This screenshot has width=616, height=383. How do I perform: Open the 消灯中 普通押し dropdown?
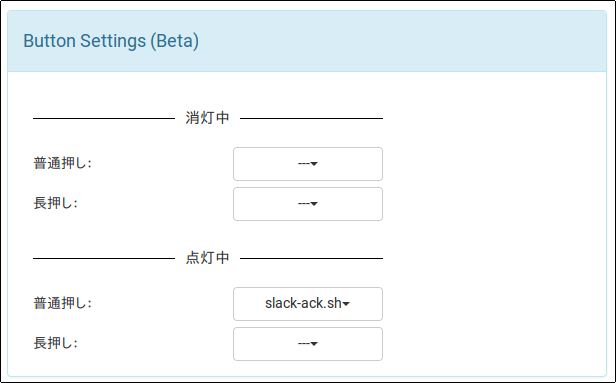pos(308,164)
